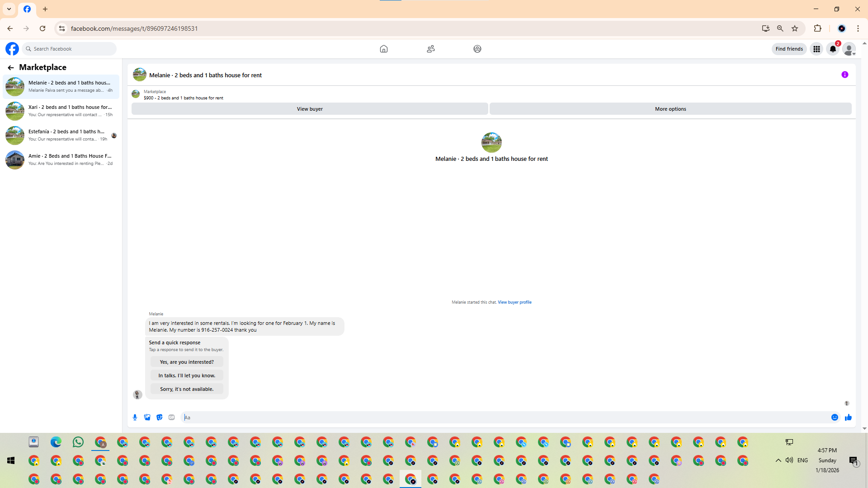
Task: Attach a photo with the image icon
Action: pyautogui.click(x=147, y=418)
